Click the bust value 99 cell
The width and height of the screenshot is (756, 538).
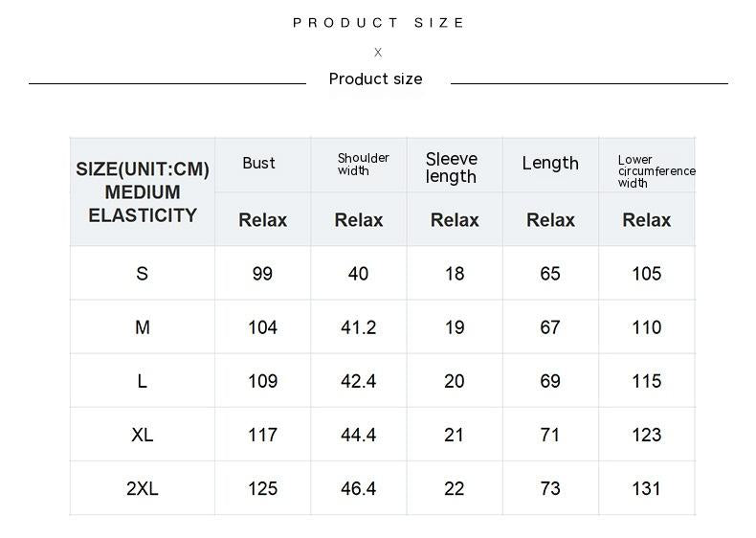click(262, 274)
